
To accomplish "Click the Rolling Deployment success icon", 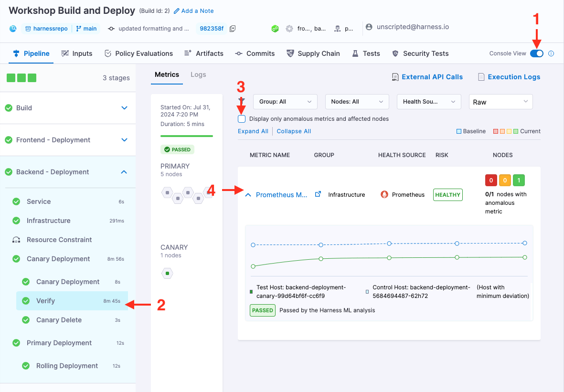I will coord(26,366).
